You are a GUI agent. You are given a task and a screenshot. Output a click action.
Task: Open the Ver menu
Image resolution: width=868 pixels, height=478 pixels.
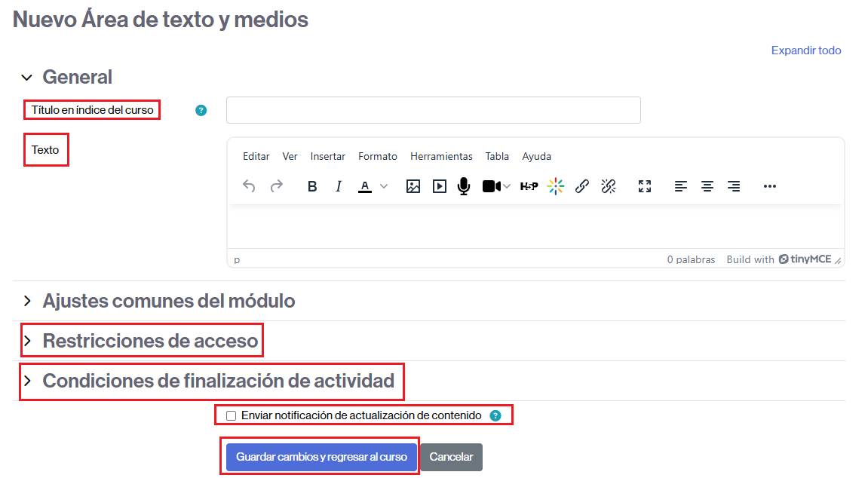click(290, 157)
